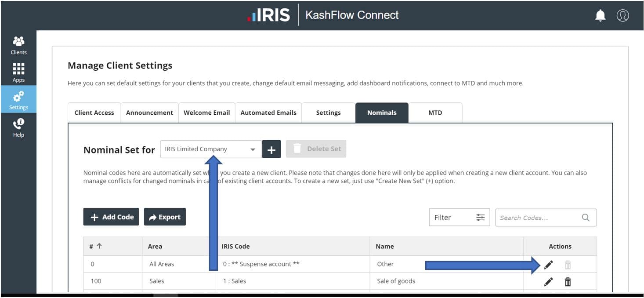This screenshot has width=644, height=298.
Task: Click the Add Code button
Action: 111,217
